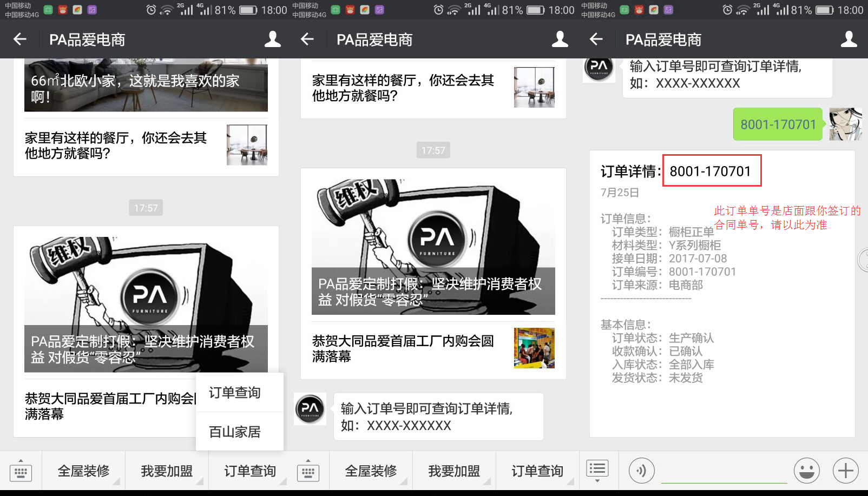
Task: Tap dining room thumbnail in left screen
Action: click(247, 145)
